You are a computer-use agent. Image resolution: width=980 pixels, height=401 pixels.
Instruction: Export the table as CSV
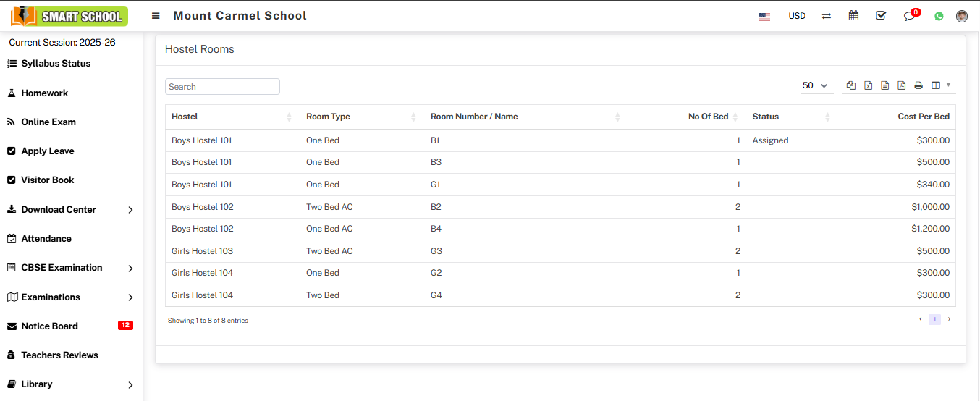(884, 85)
